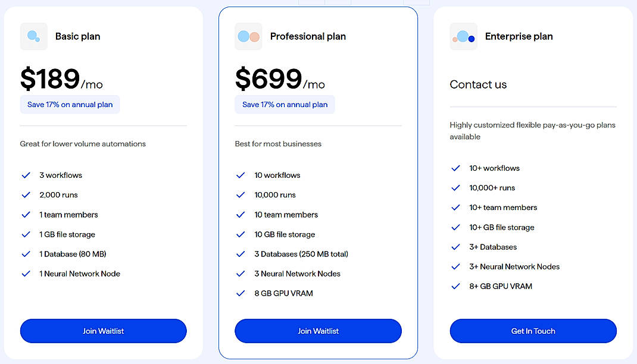Select Save 17% on Basic annual plan

tap(70, 104)
